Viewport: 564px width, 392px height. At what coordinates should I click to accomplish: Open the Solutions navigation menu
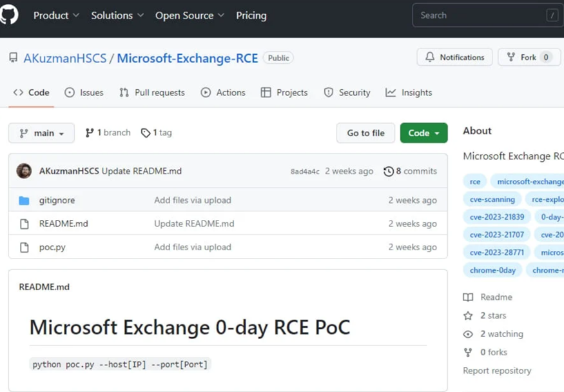tap(117, 15)
